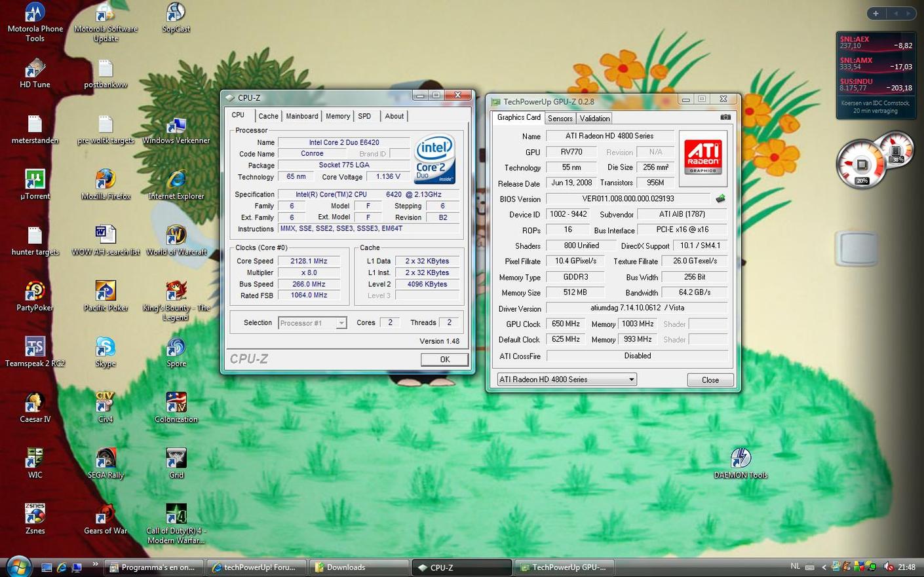Click the $NL:AEX stock row
This screenshot has width=924, height=577.
876,43
